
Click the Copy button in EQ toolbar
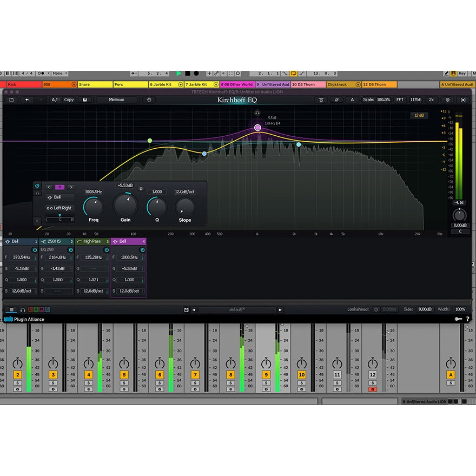click(69, 100)
